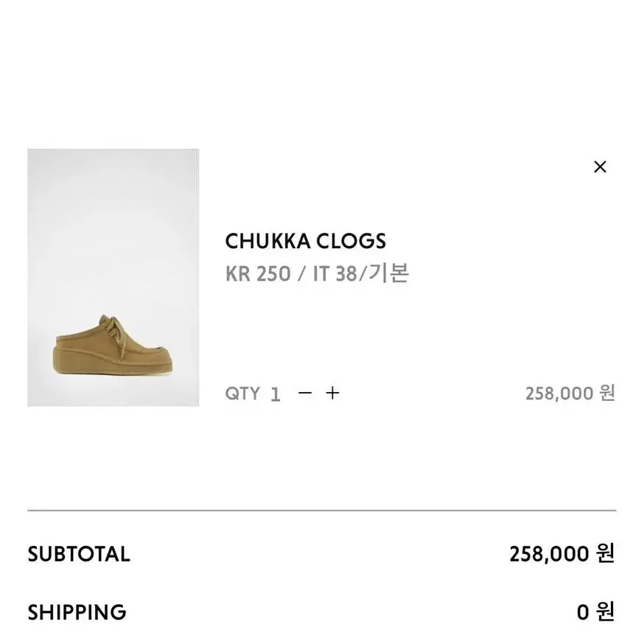Click the shipping cost 0 원
The width and height of the screenshot is (644, 644).
[595, 612]
